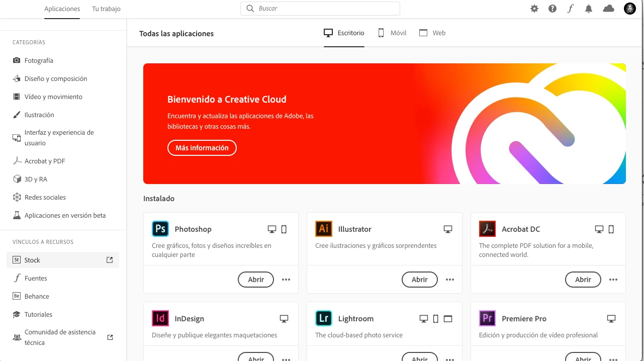
Task: Open more options for Acrobat DC
Action: pyautogui.click(x=613, y=280)
